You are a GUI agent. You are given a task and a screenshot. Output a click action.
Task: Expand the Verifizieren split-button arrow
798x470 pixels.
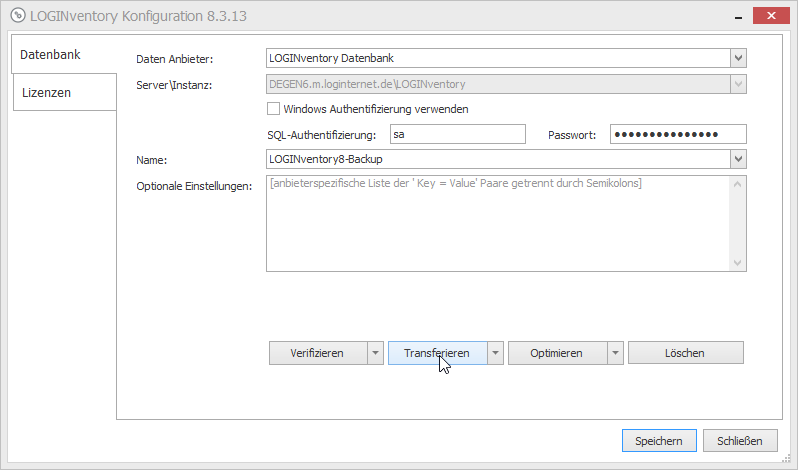pos(376,353)
